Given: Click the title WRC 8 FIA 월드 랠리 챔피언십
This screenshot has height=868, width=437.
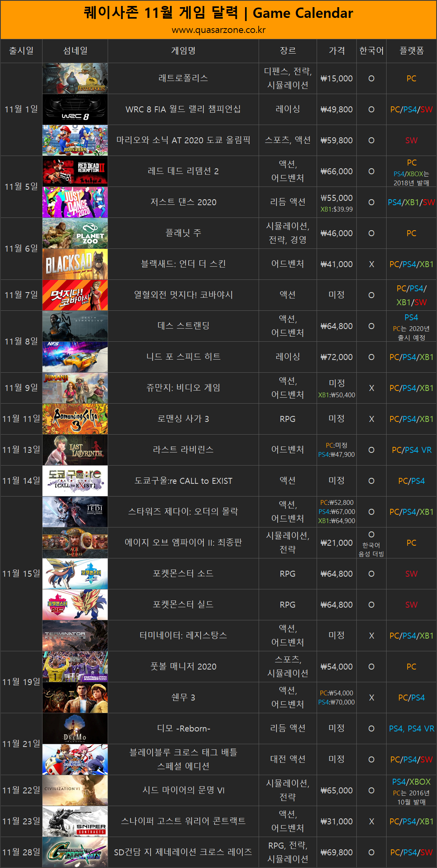Looking at the screenshot, I should (183, 109).
